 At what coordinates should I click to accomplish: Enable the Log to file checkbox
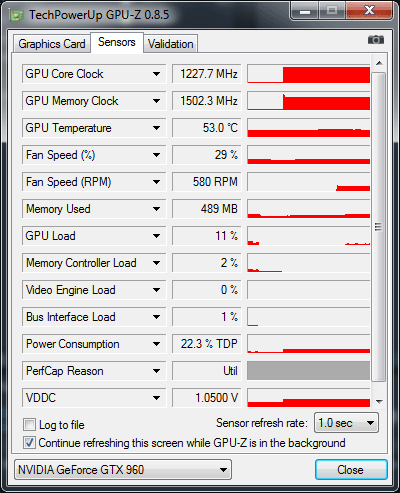29,425
